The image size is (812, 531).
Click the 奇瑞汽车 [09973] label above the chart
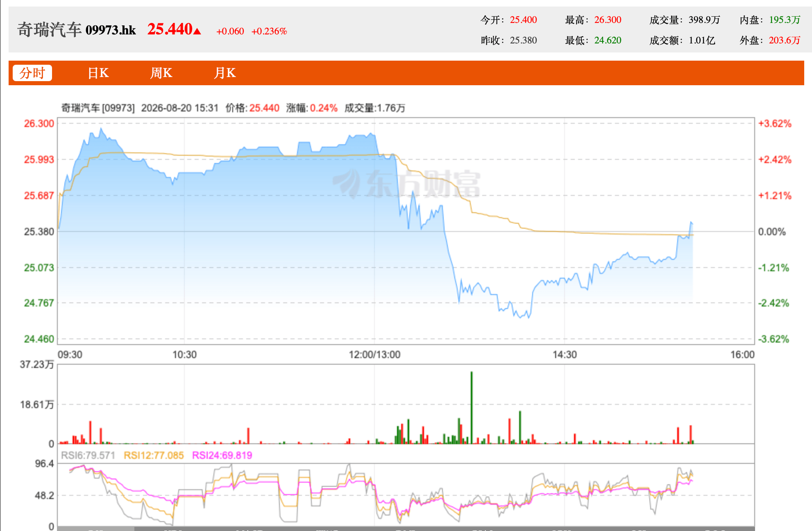(98, 108)
